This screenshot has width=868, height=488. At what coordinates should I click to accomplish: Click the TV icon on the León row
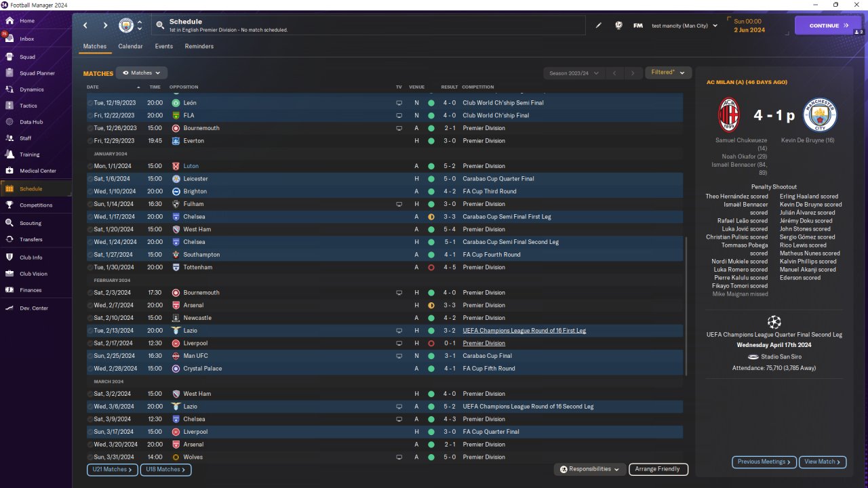(x=399, y=103)
